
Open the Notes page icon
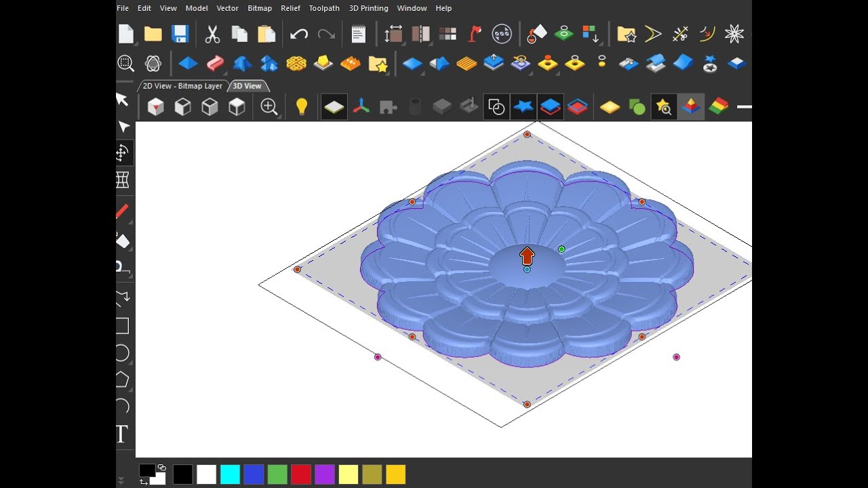tap(358, 34)
